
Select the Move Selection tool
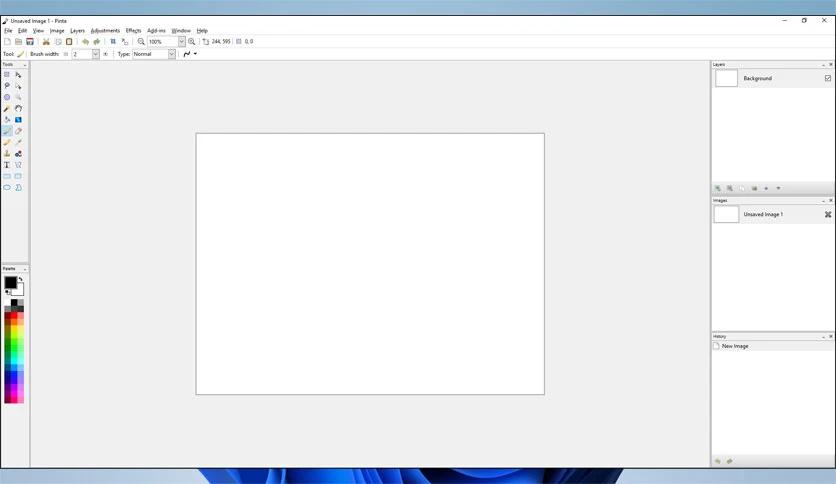tap(18, 86)
